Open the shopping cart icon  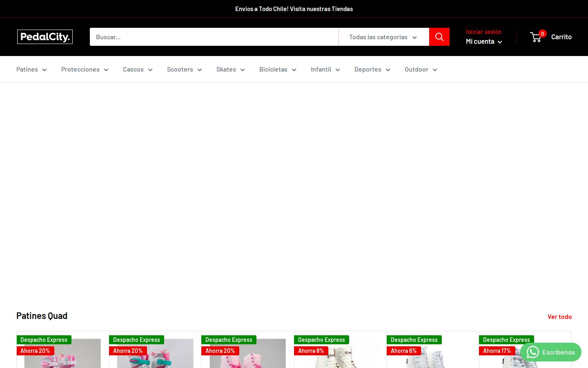pos(536,37)
